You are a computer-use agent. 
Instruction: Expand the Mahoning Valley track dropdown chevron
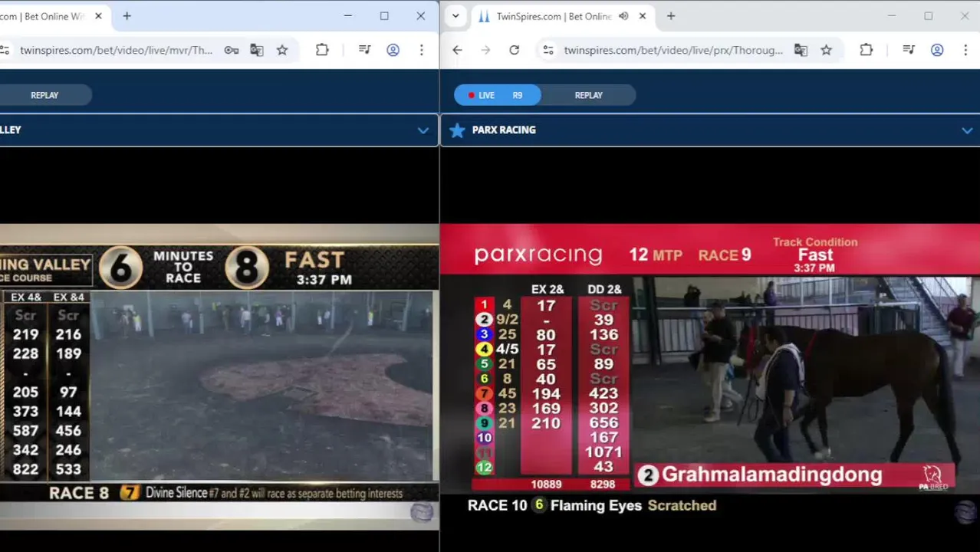[x=423, y=130]
